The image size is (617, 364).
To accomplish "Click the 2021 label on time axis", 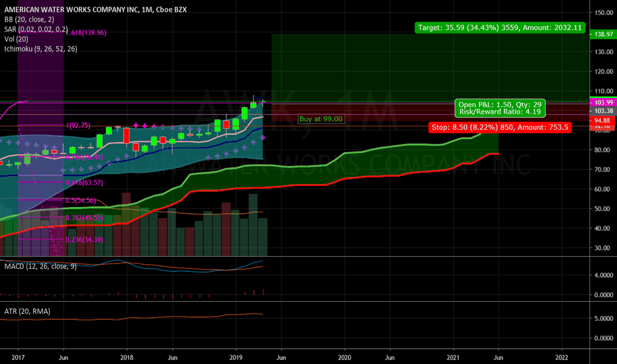I will pyautogui.click(x=453, y=357).
